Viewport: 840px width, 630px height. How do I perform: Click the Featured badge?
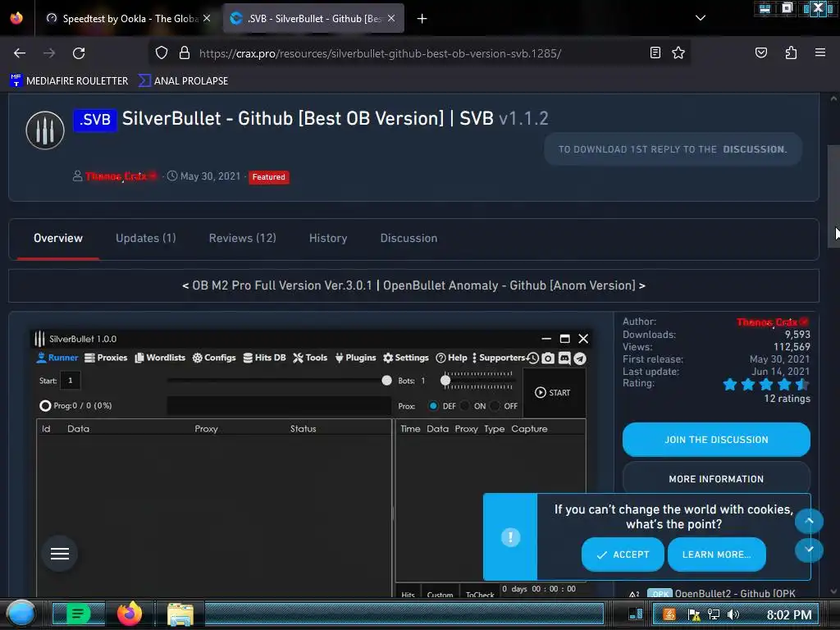268,177
